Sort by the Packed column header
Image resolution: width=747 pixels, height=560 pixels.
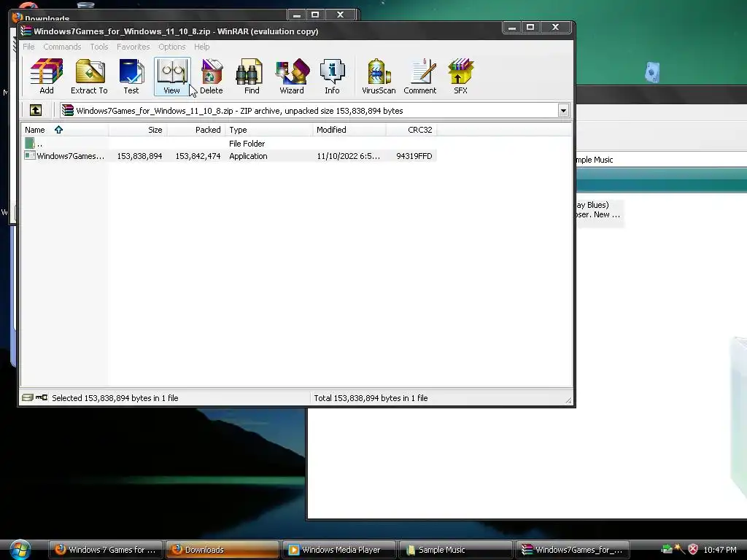[x=196, y=130]
